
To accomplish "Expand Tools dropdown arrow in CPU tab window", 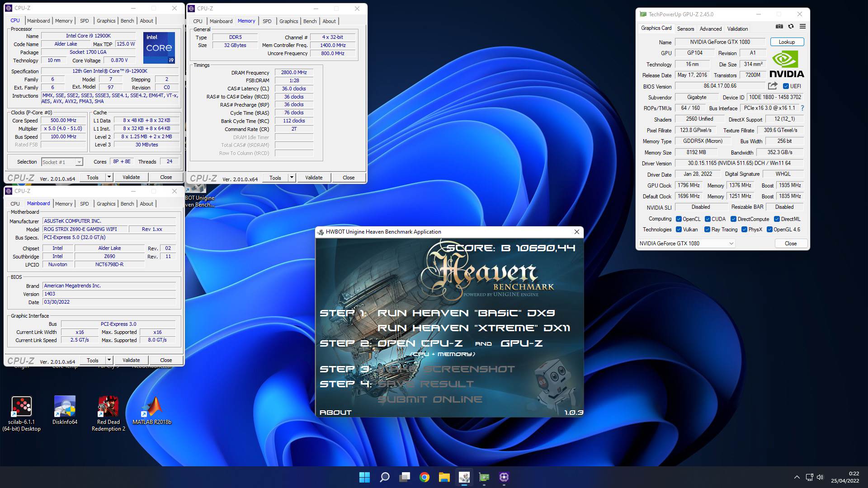I will (x=109, y=177).
